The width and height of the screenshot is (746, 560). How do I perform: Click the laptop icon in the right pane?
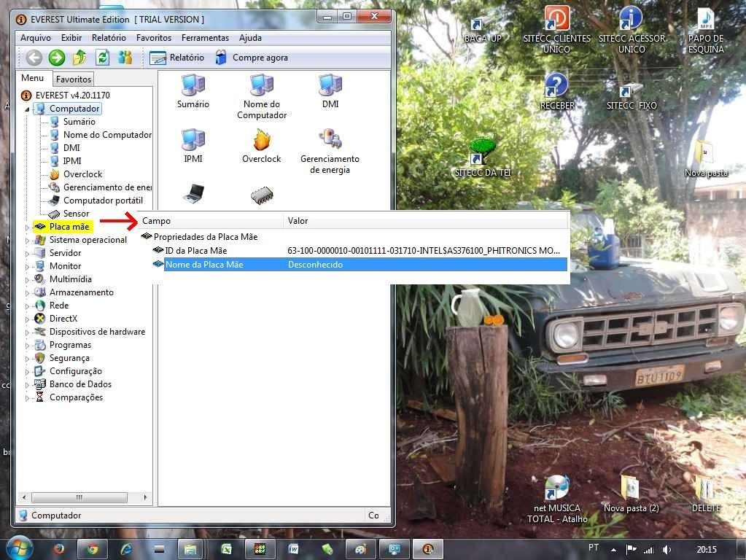coord(194,194)
